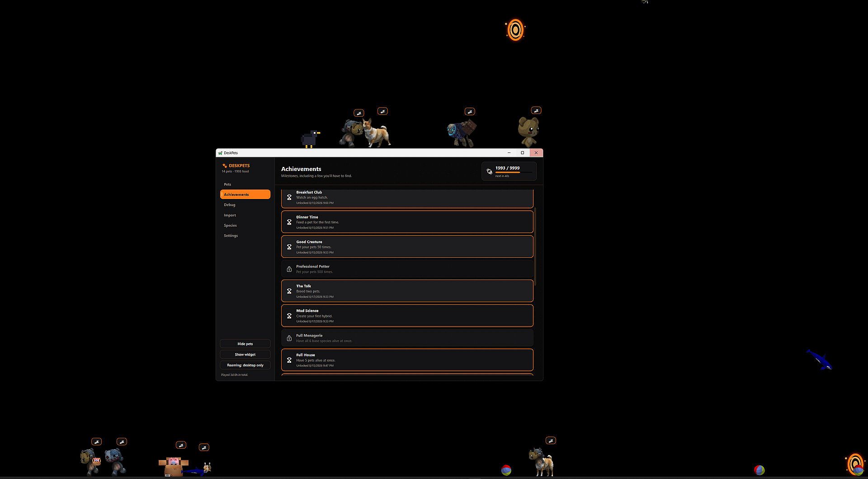Click the achievements list scrollbar

[535, 247]
